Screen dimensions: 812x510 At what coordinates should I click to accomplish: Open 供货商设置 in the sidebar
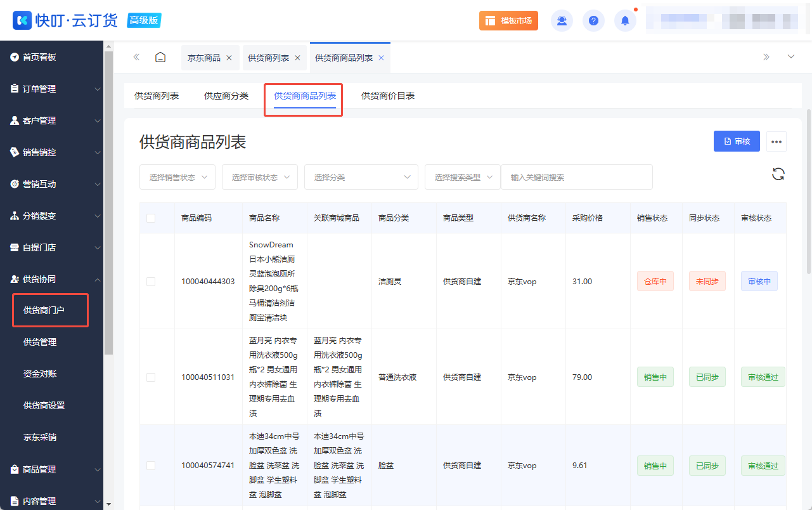(x=44, y=405)
